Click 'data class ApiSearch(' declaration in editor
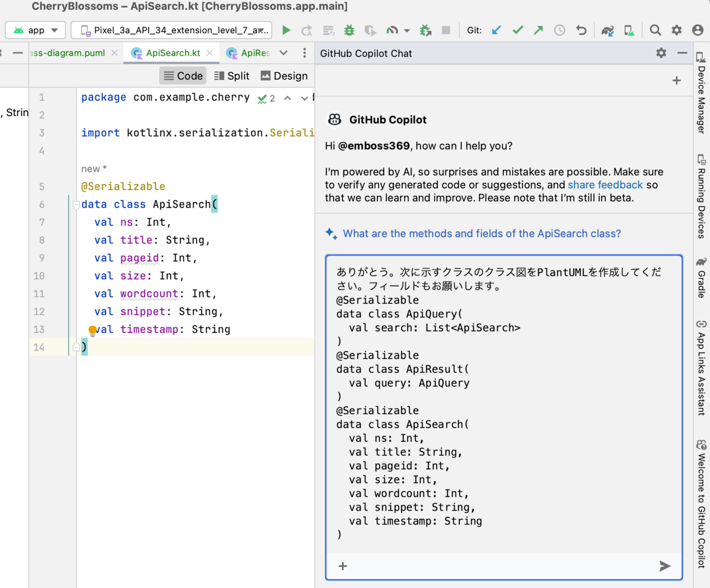The height and width of the screenshot is (588, 710). (150, 205)
